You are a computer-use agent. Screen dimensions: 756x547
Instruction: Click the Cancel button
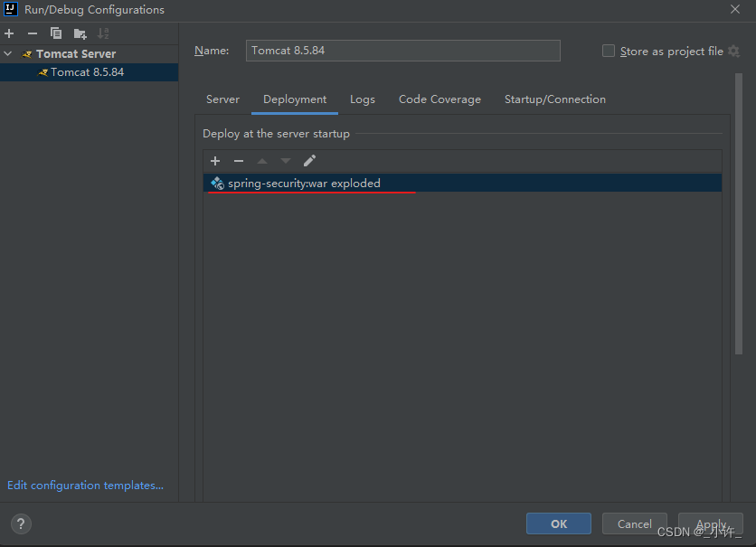pyautogui.click(x=635, y=523)
